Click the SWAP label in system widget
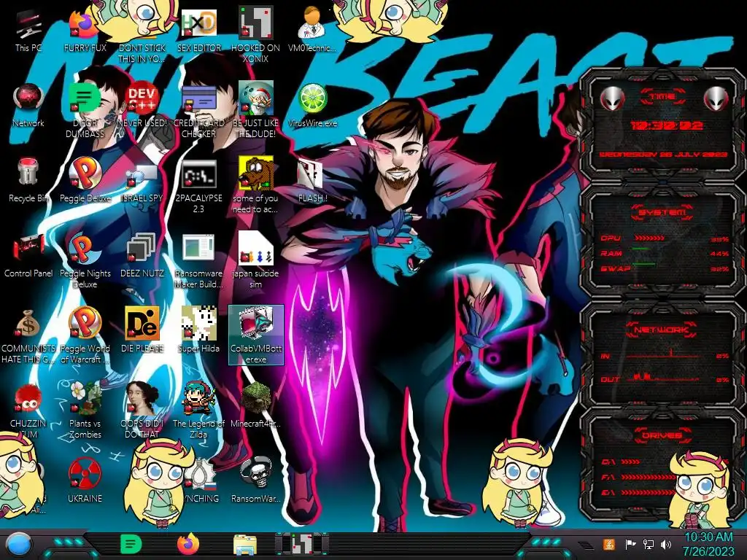 coord(616,268)
